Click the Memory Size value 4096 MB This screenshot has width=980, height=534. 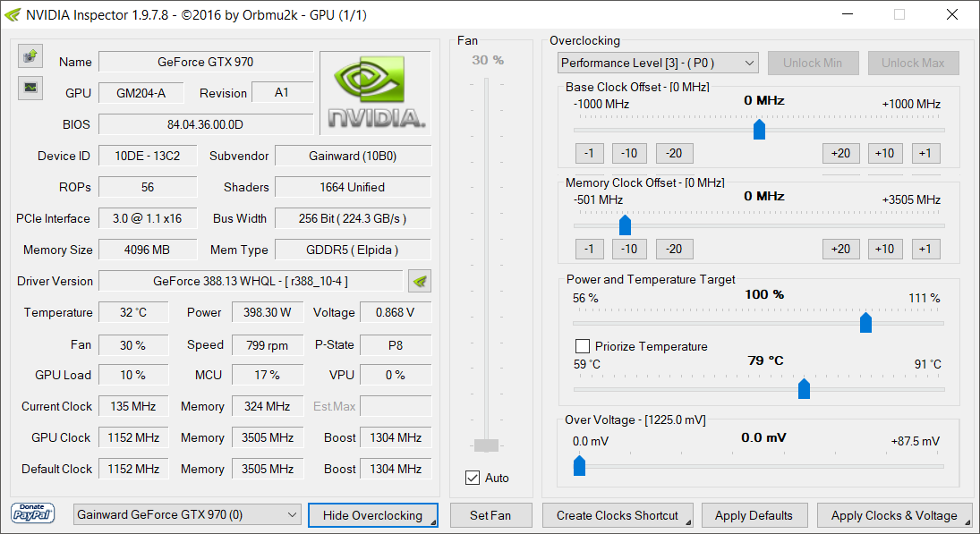[x=148, y=250]
